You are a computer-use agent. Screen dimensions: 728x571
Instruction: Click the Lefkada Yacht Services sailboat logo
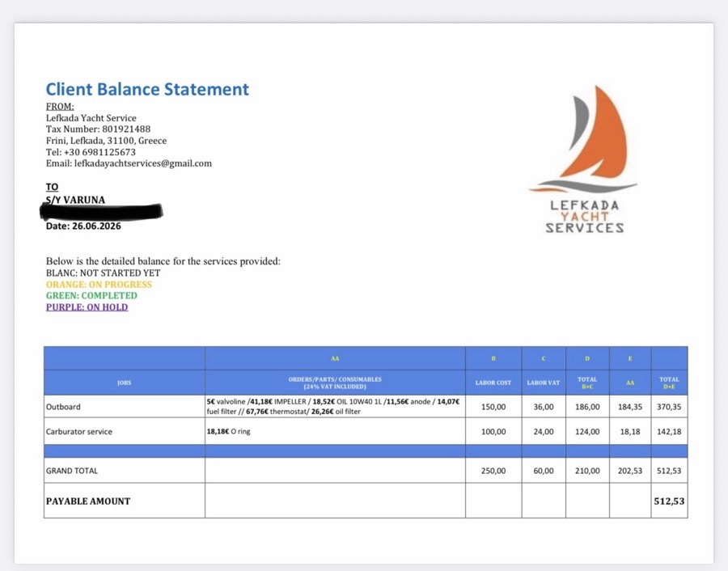[x=584, y=159]
